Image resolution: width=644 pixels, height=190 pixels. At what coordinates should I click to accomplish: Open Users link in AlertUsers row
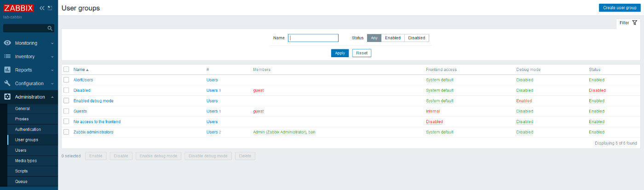click(212, 80)
